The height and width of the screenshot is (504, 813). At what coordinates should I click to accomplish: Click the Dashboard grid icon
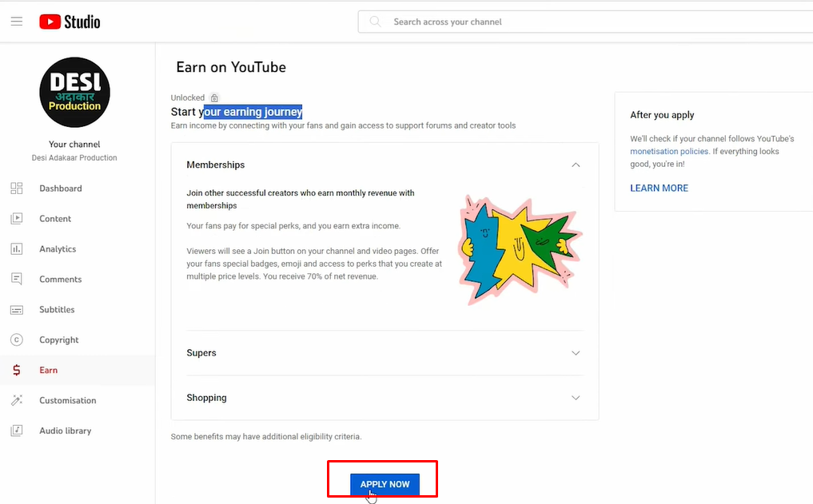(x=17, y=189)
